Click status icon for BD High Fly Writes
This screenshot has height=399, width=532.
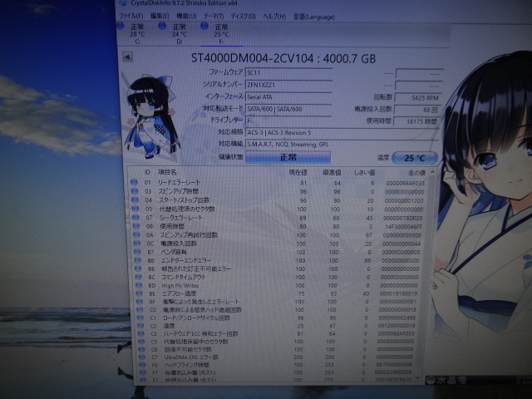point(139,285)
